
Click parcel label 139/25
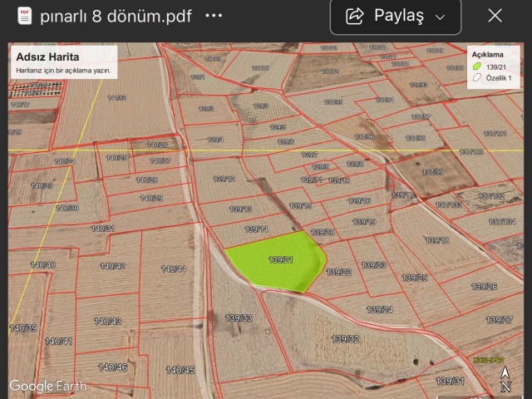[414, 278]
